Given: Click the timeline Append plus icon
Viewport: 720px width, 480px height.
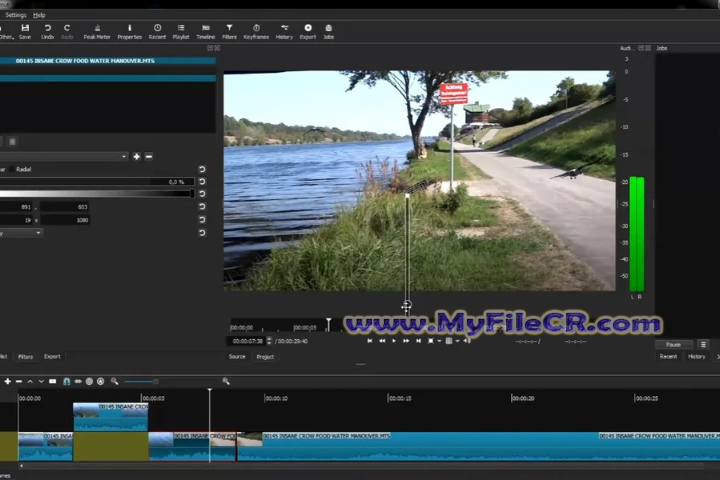Looking at the screenshot, I should tap(8, 381).
